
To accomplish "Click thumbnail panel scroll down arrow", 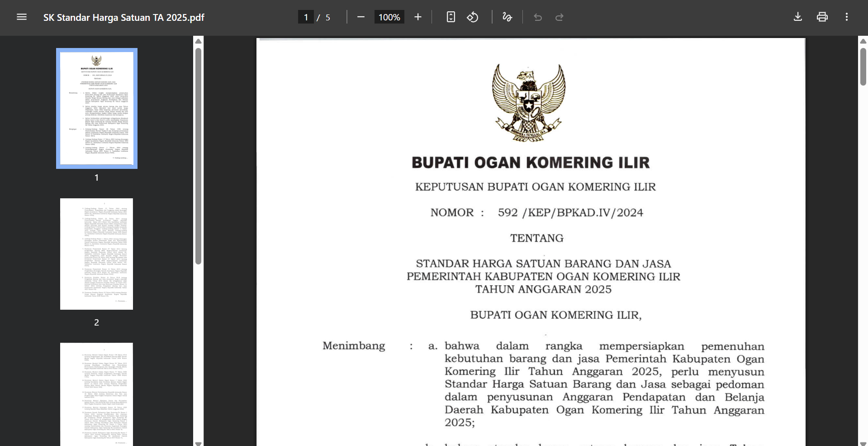I will click(198, 443).
